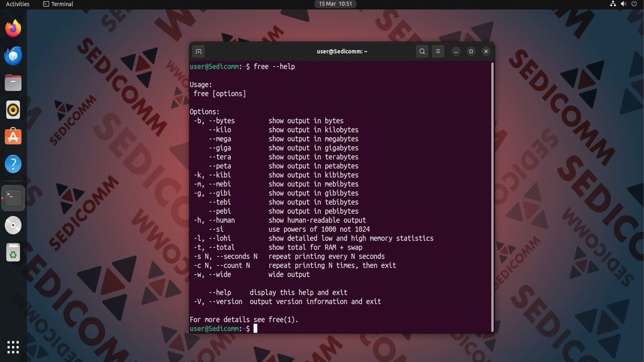Open the Trash from the dock
The width and height of the screenshot is (644, 362).
(13, 253)
